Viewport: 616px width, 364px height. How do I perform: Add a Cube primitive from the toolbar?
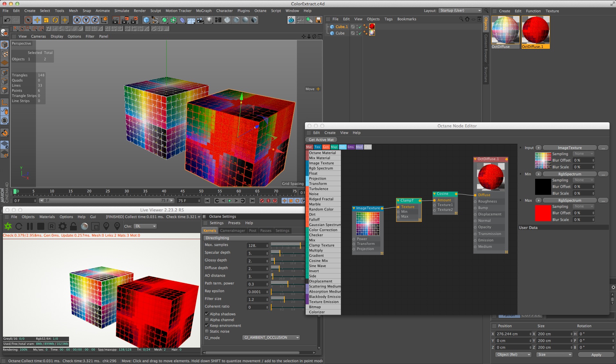(x=146, y=20)
